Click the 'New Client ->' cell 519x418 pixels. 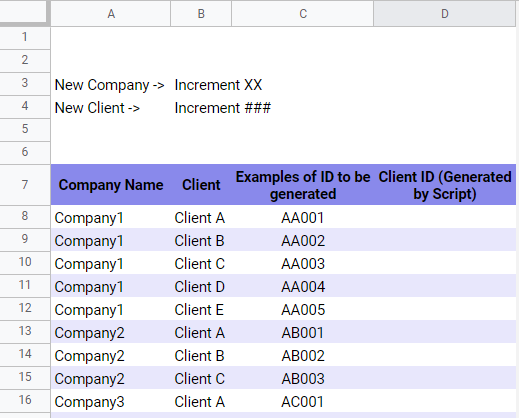[111, 107]
